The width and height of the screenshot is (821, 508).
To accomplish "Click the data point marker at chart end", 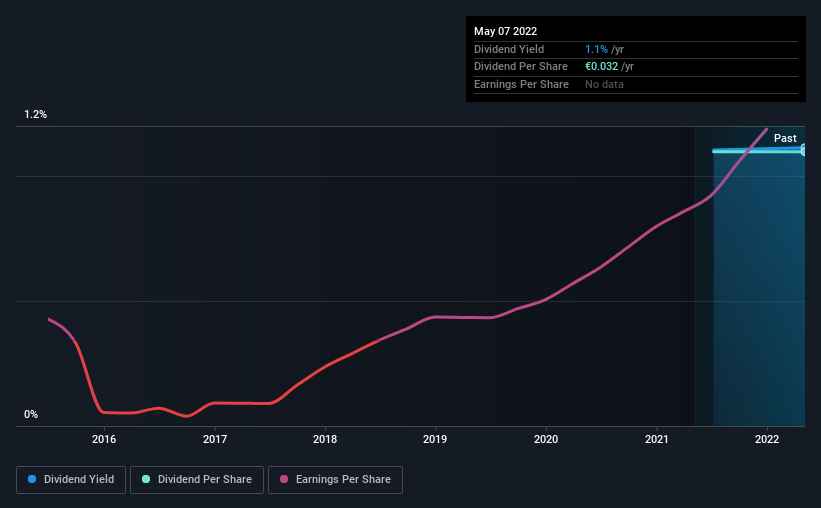I will tap(803, 151).
